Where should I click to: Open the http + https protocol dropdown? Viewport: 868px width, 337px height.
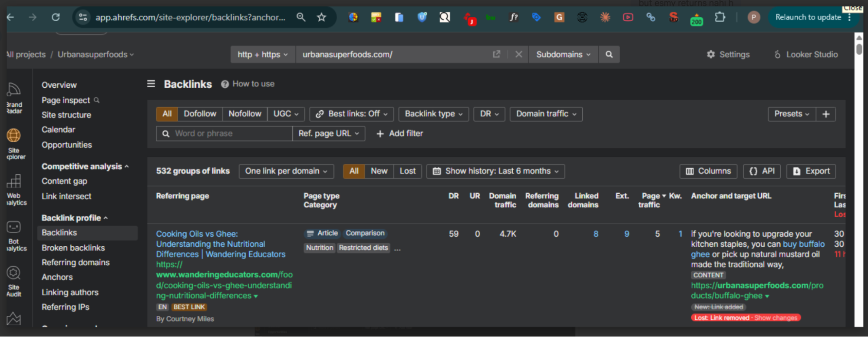pyautogui.click(x=263, y=54)
